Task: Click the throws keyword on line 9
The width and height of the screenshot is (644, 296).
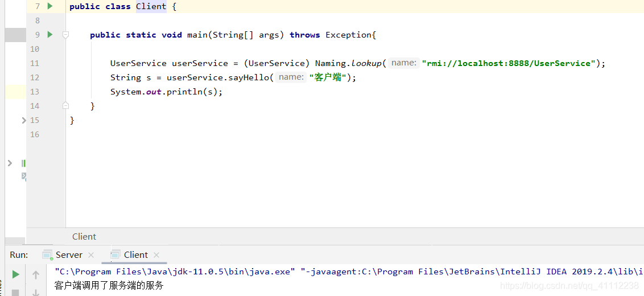Action: pyautogui.click(x=305, y=35)
